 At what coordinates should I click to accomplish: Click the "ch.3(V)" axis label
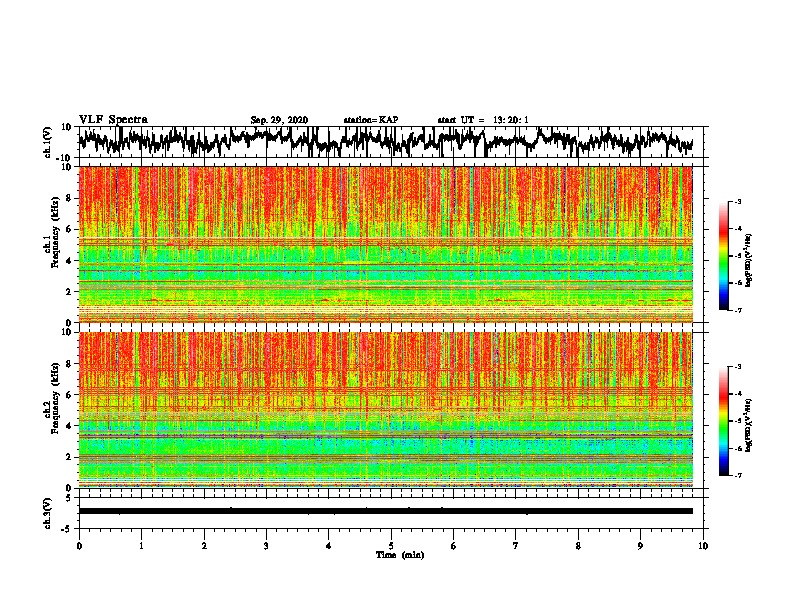[48, 513]
